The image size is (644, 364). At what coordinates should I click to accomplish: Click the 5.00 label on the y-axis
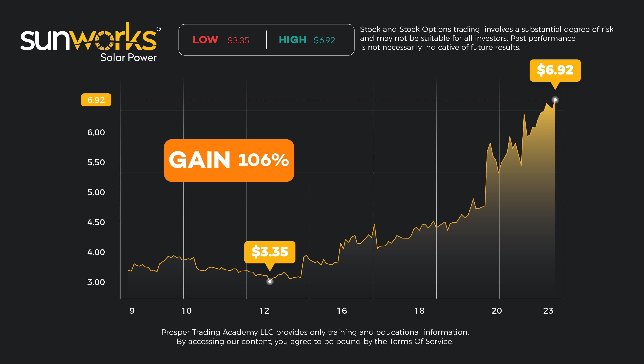click(x=96, y=192)
